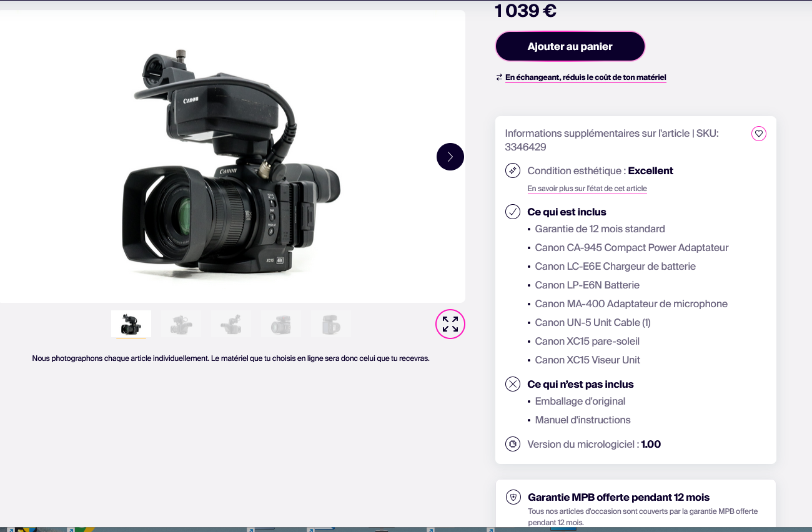This screenshot has height=532, width=812.
Task: Click 'Canon LC-E6E Chargeur de batterie' item
Action: click(615, 267)
